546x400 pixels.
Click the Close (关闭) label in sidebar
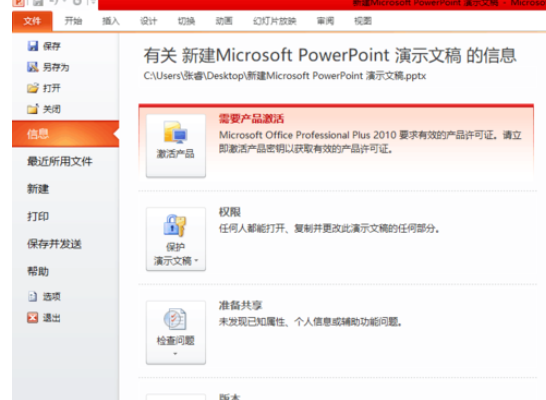[x=52, y=109]
